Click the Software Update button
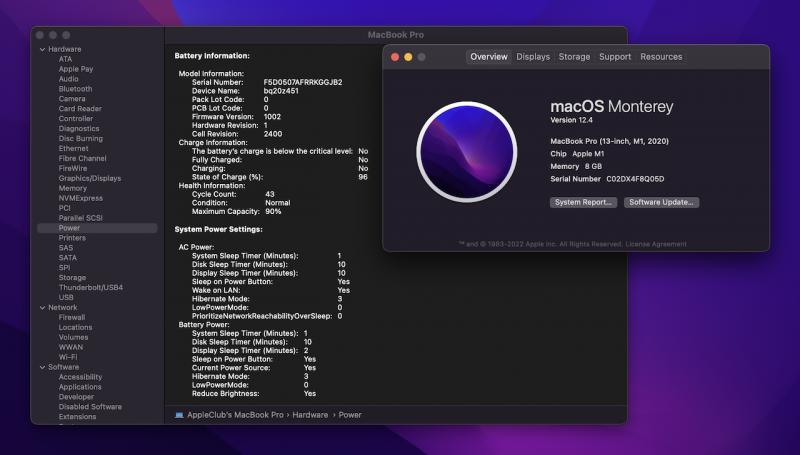 tap(661, 203)
